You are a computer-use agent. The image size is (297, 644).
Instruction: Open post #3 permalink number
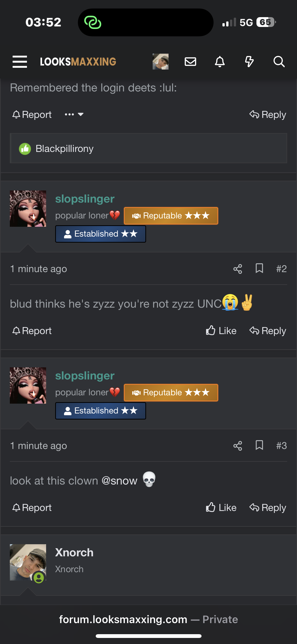281,446
